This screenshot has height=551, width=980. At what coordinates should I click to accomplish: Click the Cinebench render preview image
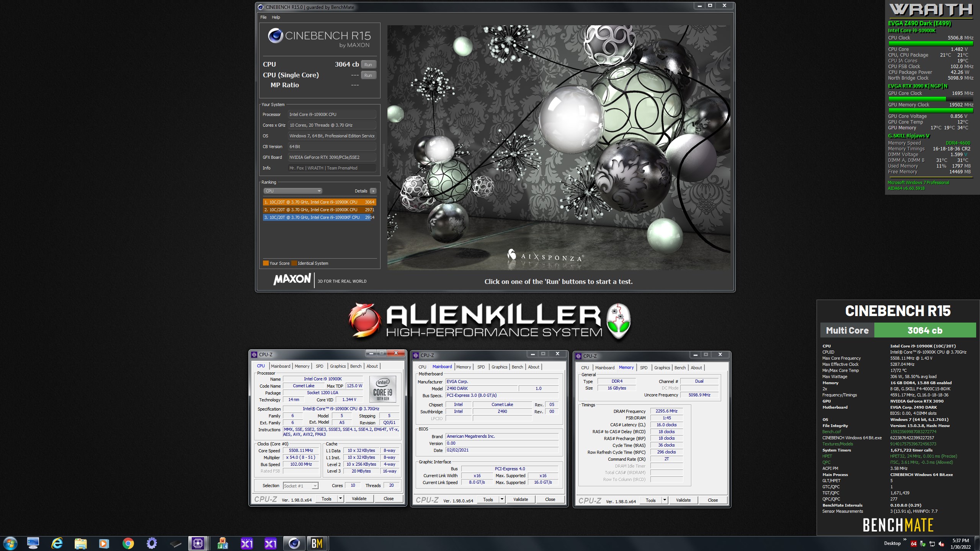coord(559,148)
